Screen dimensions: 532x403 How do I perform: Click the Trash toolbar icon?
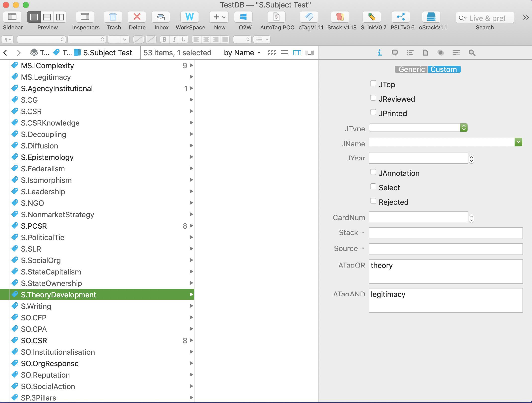coord(113,17)
